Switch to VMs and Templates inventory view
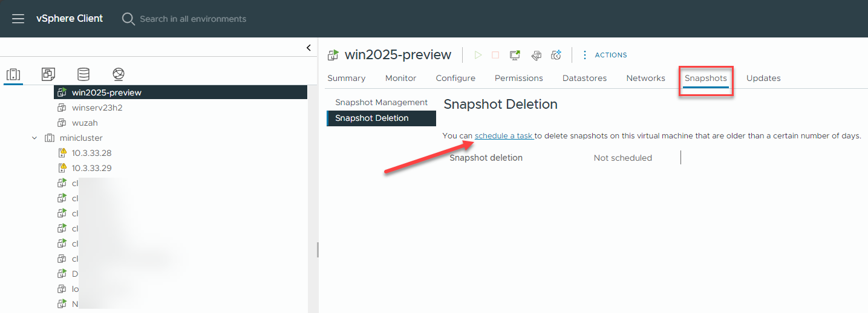 click(x=48, y=74)
